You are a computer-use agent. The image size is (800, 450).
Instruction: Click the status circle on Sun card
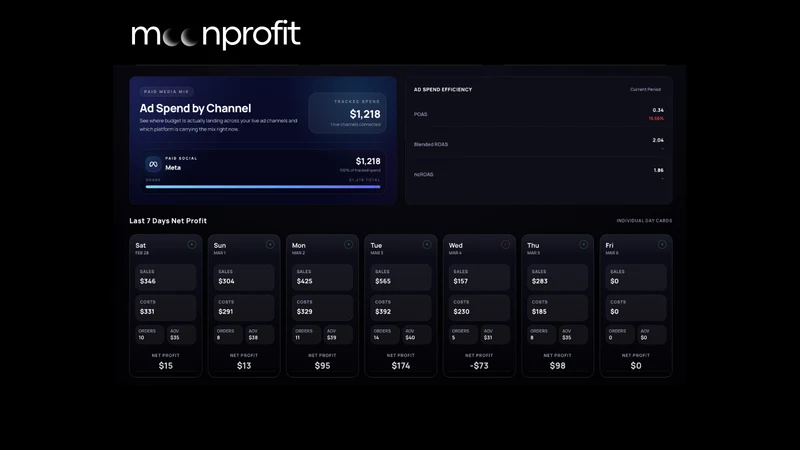pos(270,244)
